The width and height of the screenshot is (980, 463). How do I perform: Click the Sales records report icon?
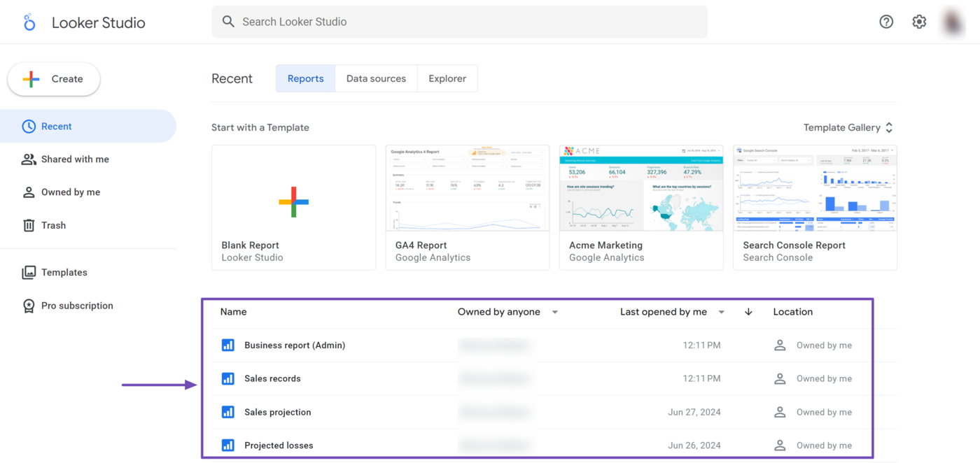227,378
